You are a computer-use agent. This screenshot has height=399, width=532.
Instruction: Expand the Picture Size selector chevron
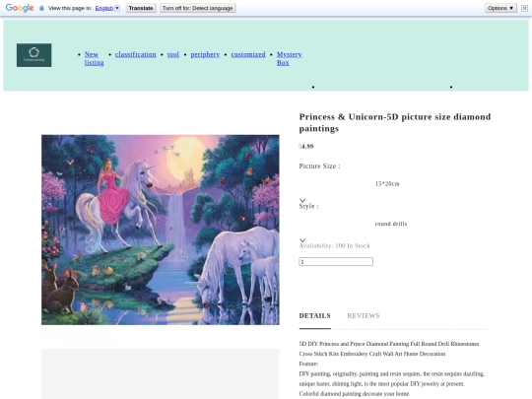[302, 201]
